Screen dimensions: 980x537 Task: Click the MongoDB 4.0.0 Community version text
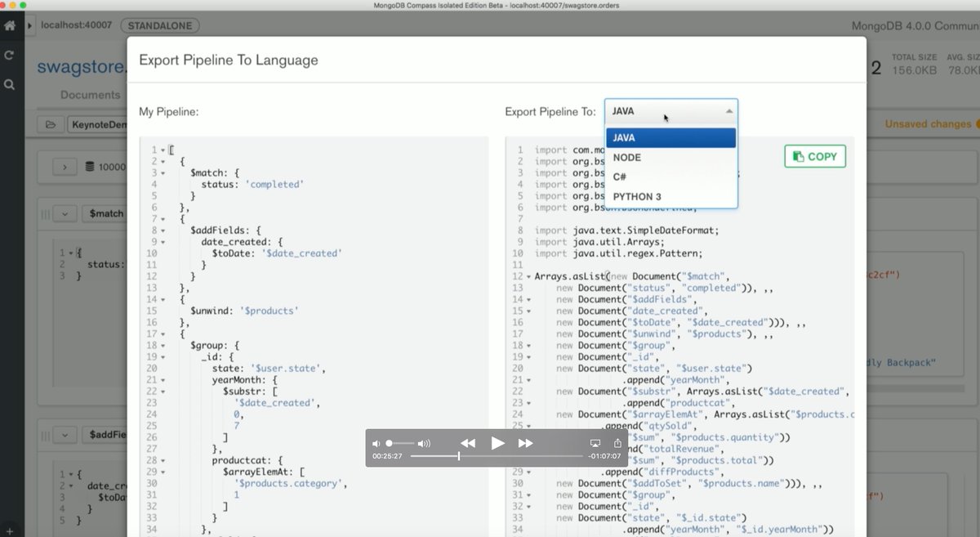915,25
